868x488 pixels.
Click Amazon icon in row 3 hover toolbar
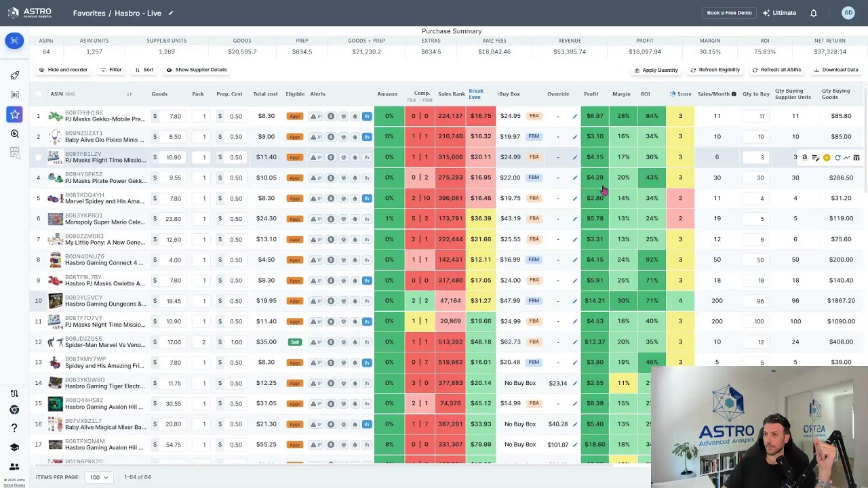(805, 157)
